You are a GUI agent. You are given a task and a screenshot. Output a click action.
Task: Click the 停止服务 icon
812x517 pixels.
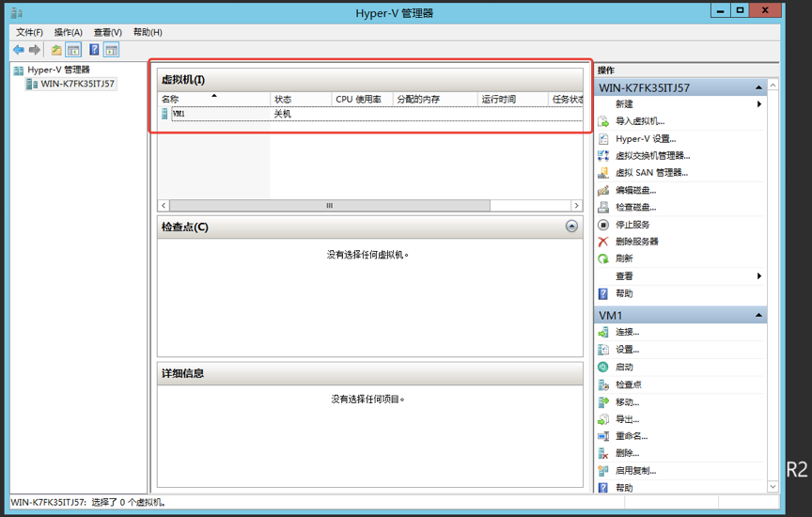pyautogui.click(x=603, y=225)
